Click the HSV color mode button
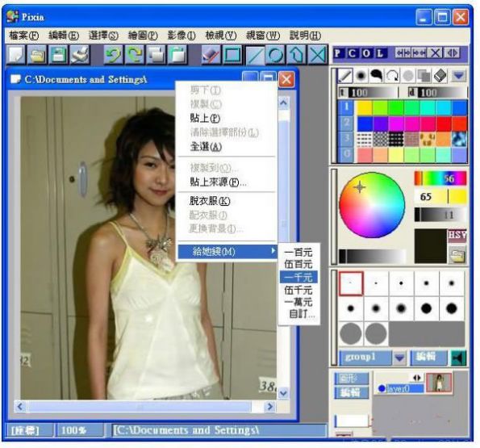This screenshot has width=480, height=448. click(457, 236)
